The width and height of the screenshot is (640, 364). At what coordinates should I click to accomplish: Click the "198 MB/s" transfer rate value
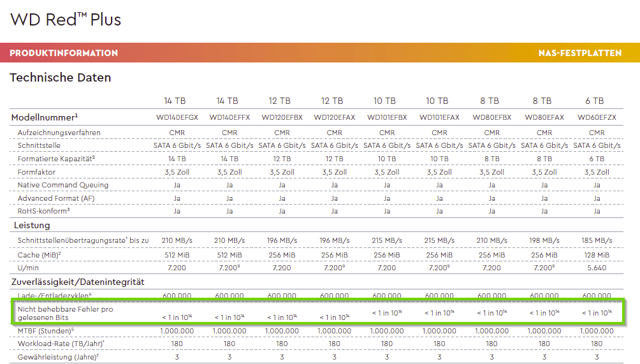pos(544,241)
